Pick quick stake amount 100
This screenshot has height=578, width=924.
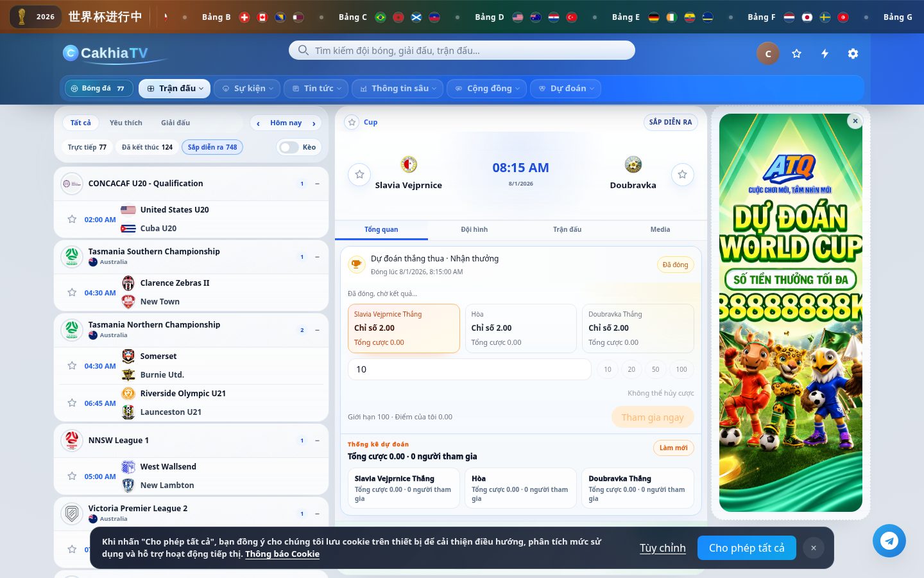[681, 369]
